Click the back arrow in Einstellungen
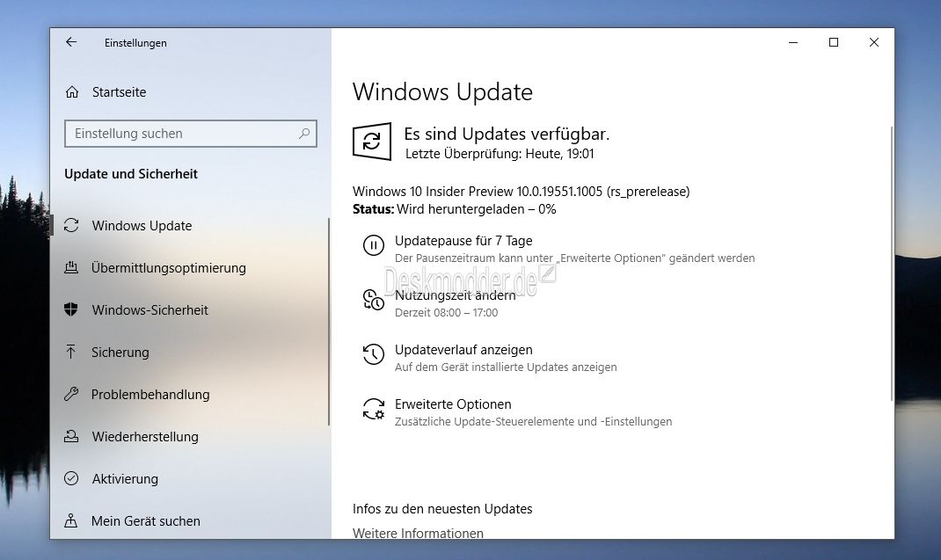This screenshot has height=560, width=941. point(71,42)
